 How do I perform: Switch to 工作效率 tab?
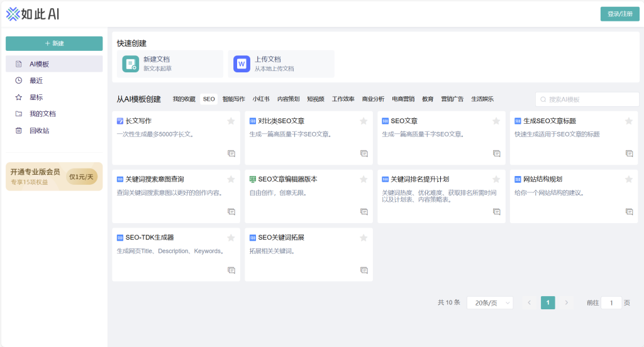343,99
